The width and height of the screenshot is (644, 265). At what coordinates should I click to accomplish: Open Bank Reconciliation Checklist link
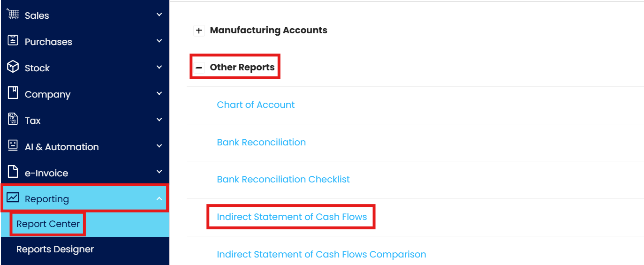click(x=283, y=180)
